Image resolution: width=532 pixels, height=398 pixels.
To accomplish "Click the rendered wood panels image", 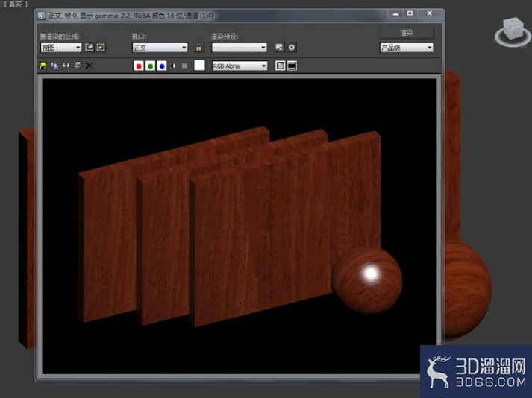I will click(x=240, y=226).
